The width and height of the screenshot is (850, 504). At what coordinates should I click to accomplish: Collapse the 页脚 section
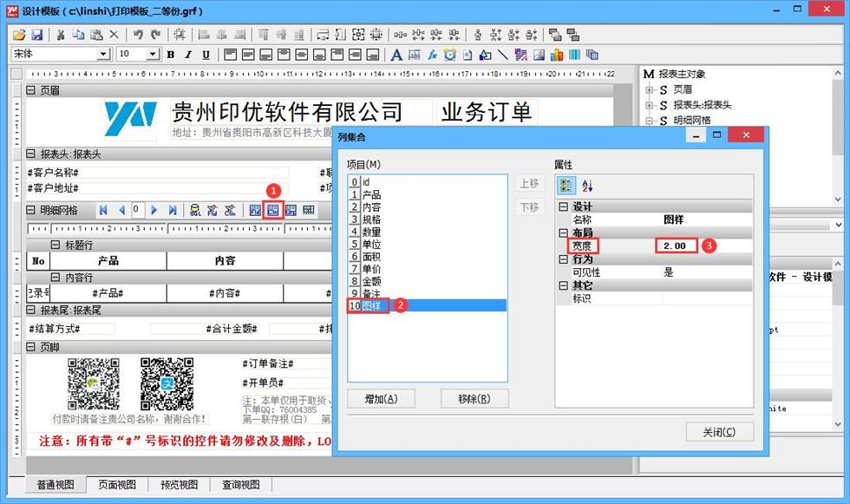pyautogui.click(x=31, y=347)
